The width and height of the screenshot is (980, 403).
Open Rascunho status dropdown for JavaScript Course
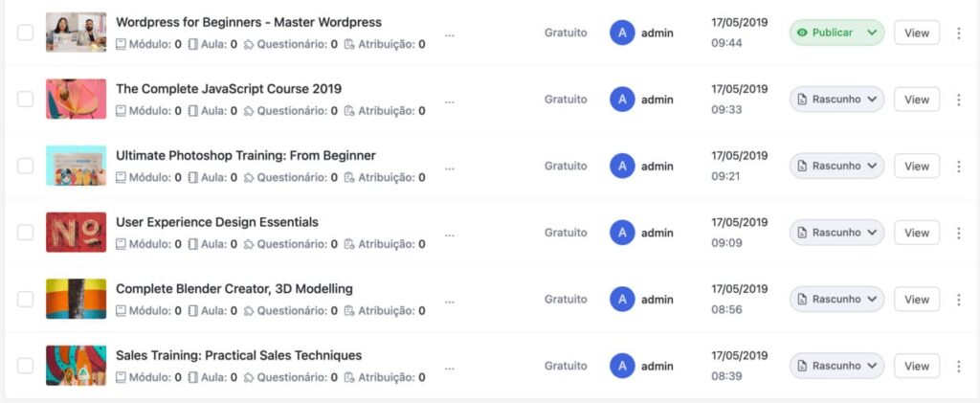pos(836,100)
